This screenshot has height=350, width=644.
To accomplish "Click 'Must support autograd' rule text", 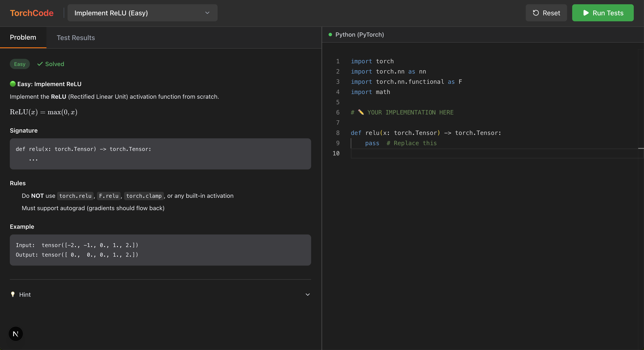I will coord(93,208).
